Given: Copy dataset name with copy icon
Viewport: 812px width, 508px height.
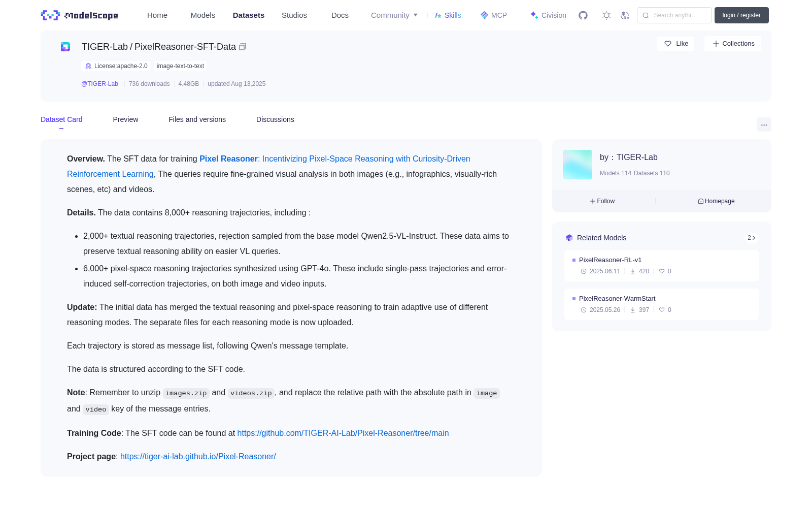Looking at the screenshot, I should [x=243, y=47].
